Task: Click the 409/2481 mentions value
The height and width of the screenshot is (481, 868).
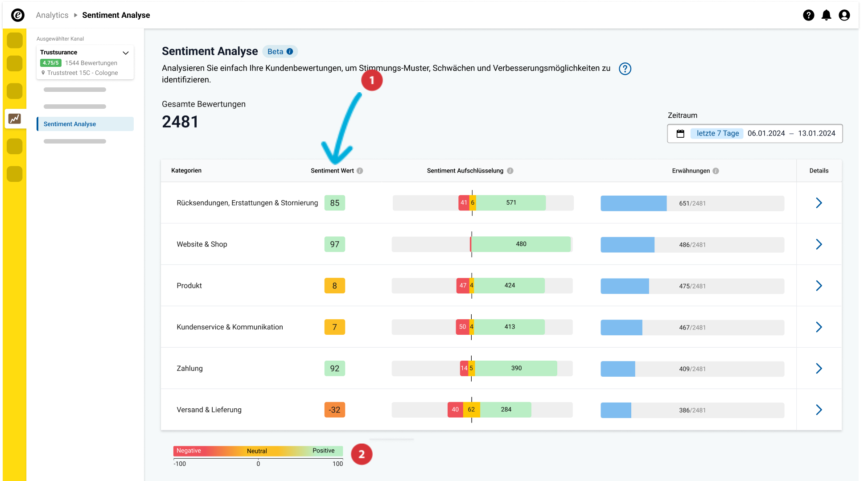Action: click(692, 369)
